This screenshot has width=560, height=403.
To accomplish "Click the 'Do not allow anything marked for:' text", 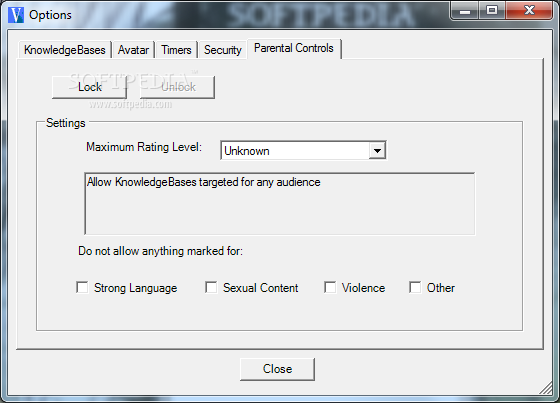I will click(160, 251).
